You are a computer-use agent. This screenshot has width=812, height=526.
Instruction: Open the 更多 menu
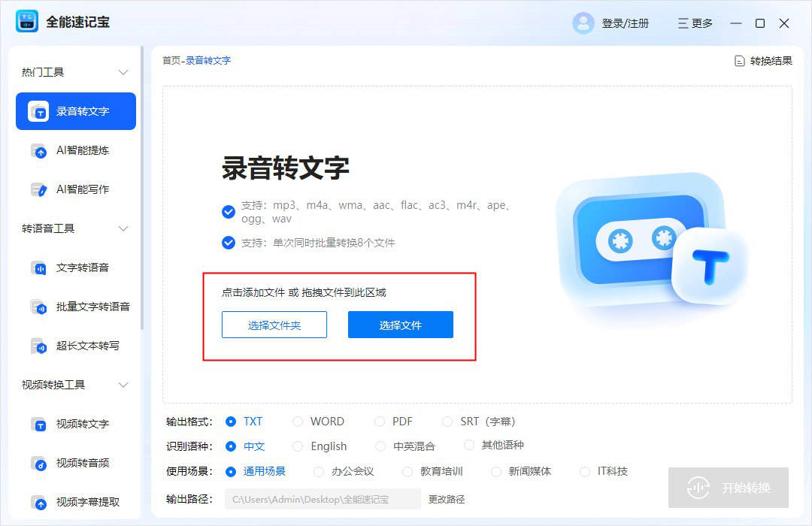tap(693, 23)
